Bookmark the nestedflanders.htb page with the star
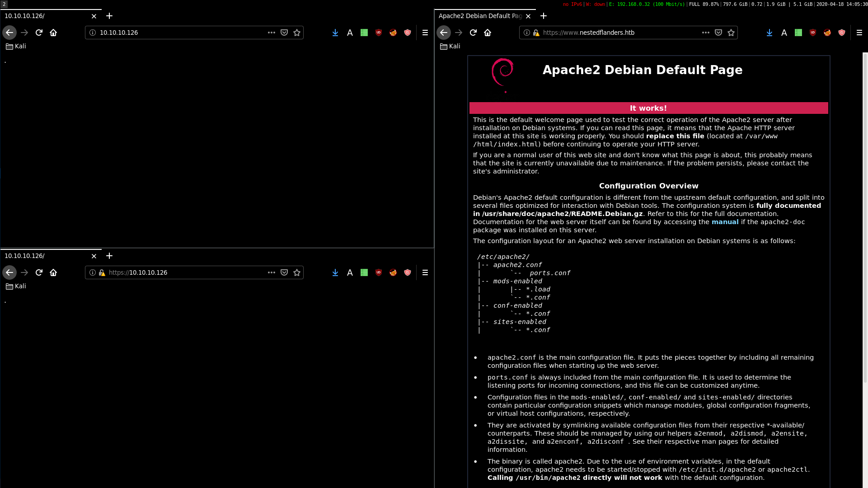Screen dimensions: 868x488 coord(731,33)
